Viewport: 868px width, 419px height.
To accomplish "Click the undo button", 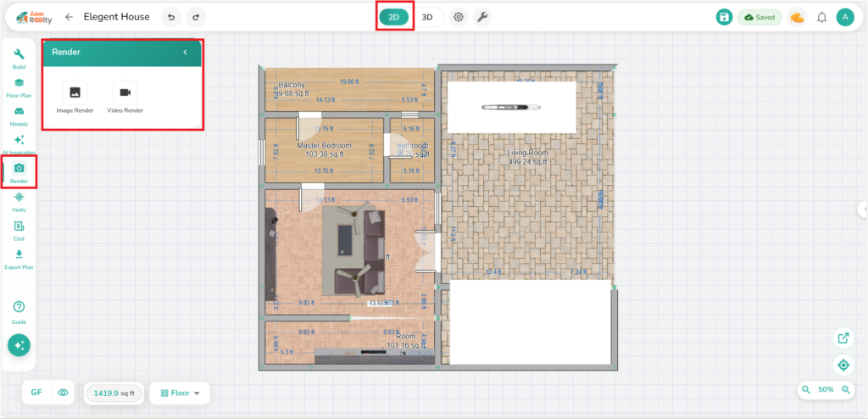I will 170,17.
